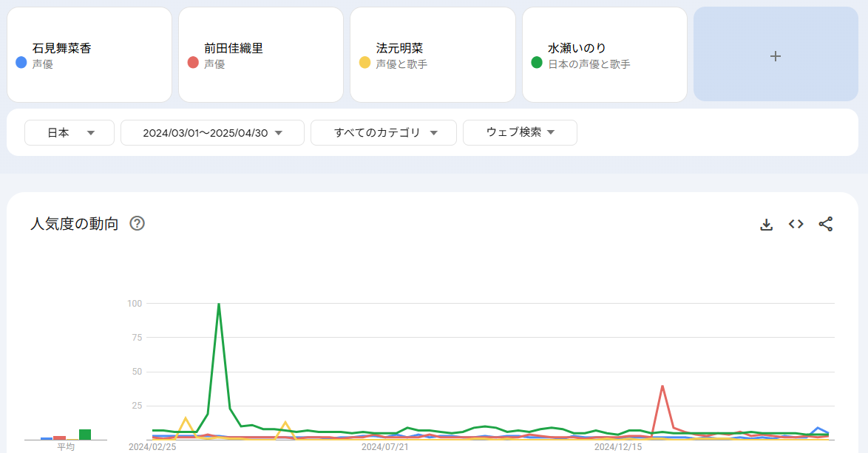Expand the date range 2024/03/01～2025/04/30 selector
This screenshot has height=453, width=868.
pos(212,133)
